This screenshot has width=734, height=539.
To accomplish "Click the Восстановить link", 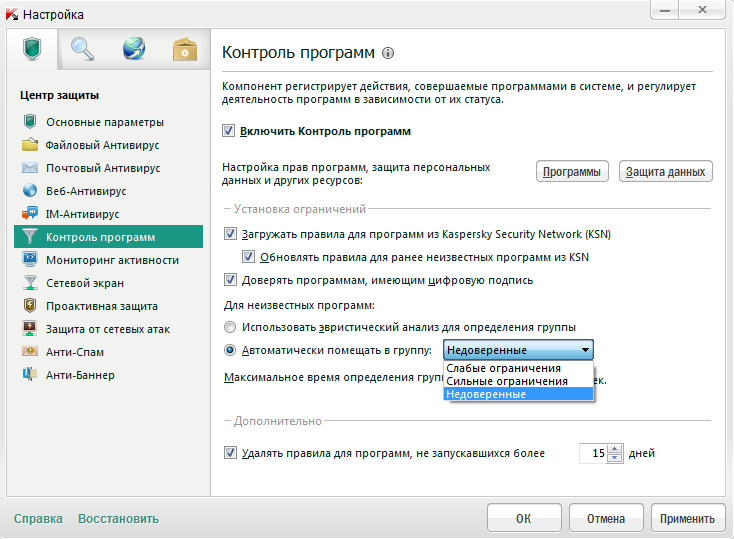I will [118, 518].
